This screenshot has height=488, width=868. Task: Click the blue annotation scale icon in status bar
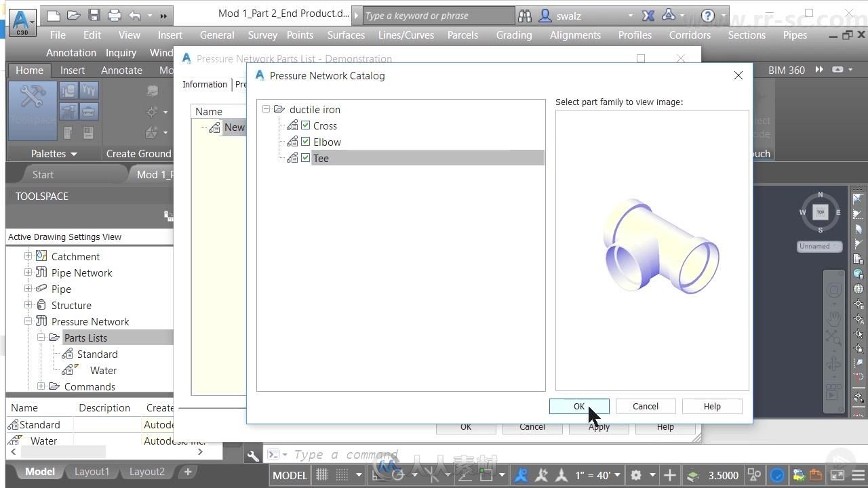click(x=521, y=475)
